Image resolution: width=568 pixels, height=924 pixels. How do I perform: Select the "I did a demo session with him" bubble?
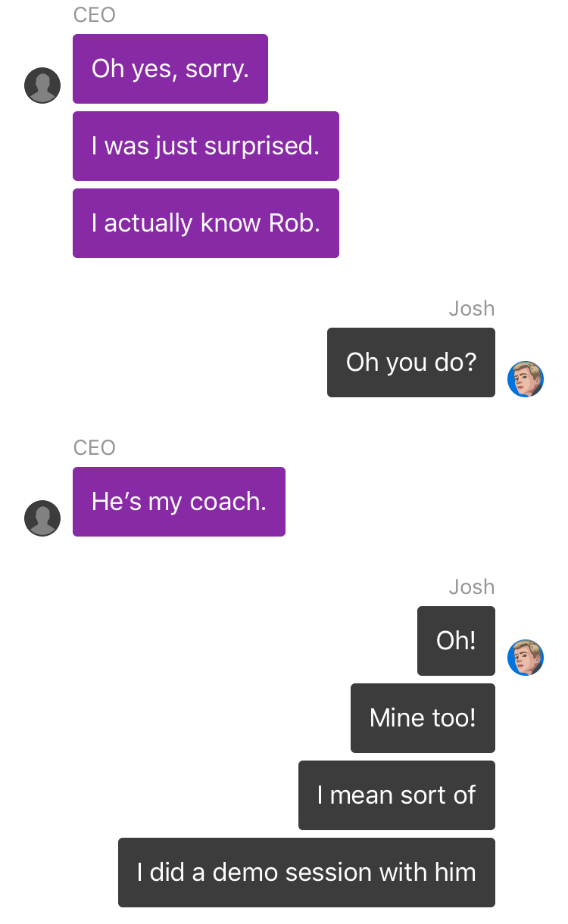tap(307, 873)
